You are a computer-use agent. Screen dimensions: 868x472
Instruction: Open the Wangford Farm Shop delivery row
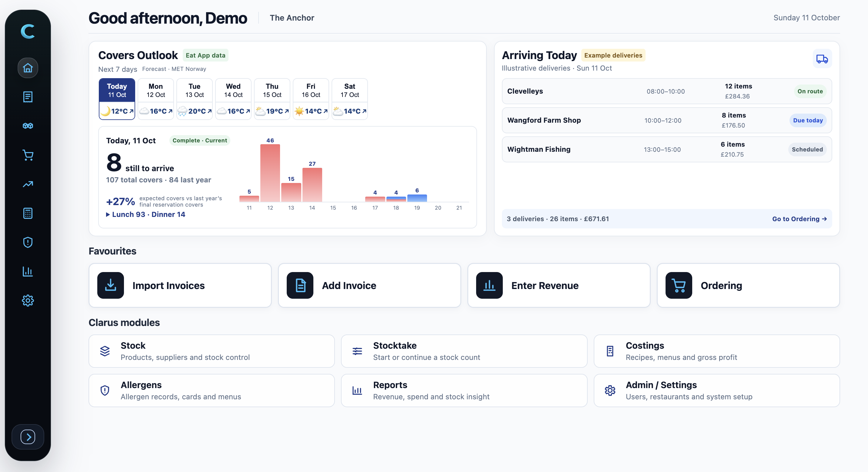point(666,120)
